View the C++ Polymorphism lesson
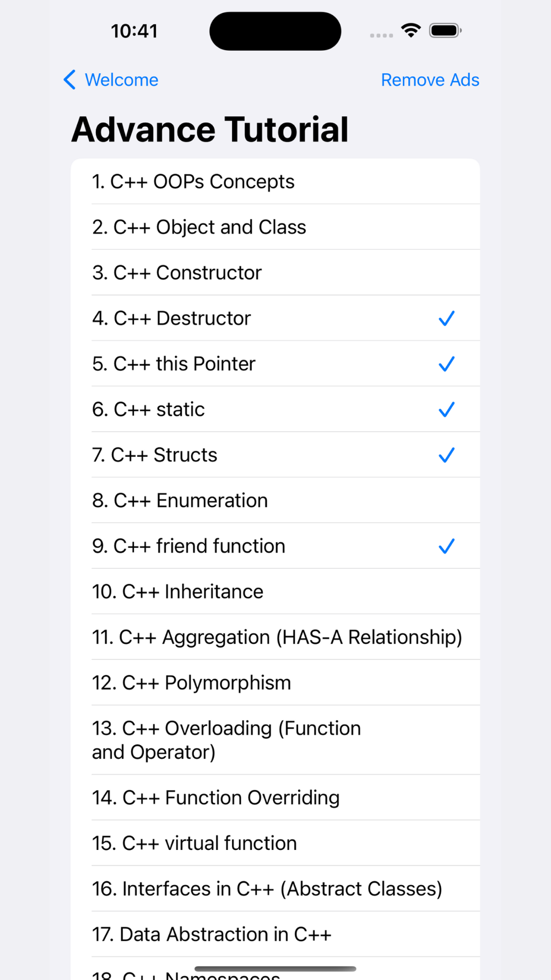 pyautogui.click(x=191, y=683)
